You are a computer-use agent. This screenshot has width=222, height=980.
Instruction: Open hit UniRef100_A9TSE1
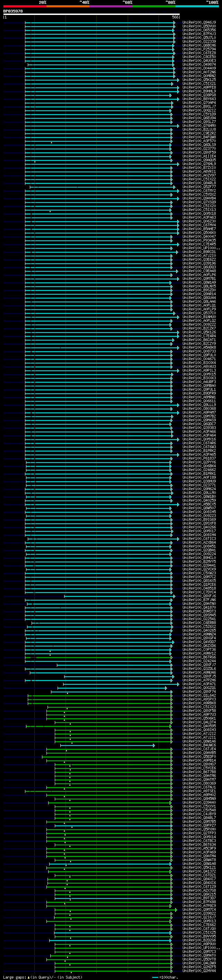click(x=199, y=791)
